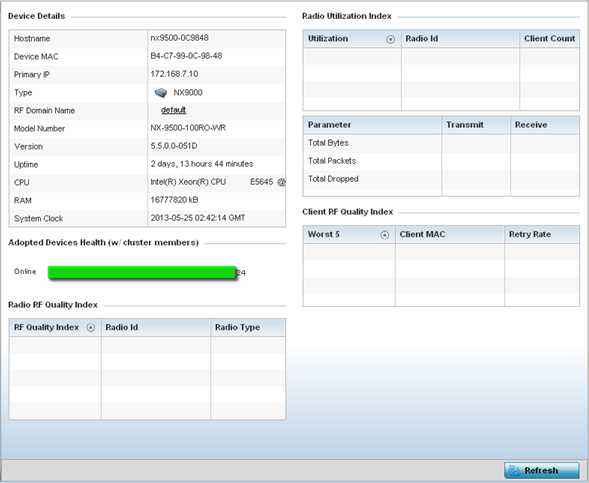Sort by the Radio Id column in Radio Utilization Index
The width and height of the screenshot is (589, 483).
pyautogui.click(x=460, y=39)
